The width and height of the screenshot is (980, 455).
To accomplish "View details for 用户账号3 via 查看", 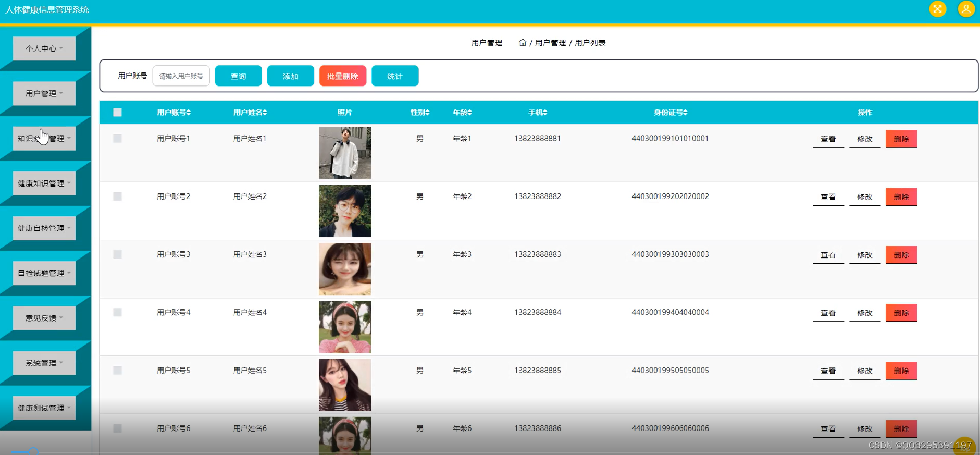I will point(828,255).
